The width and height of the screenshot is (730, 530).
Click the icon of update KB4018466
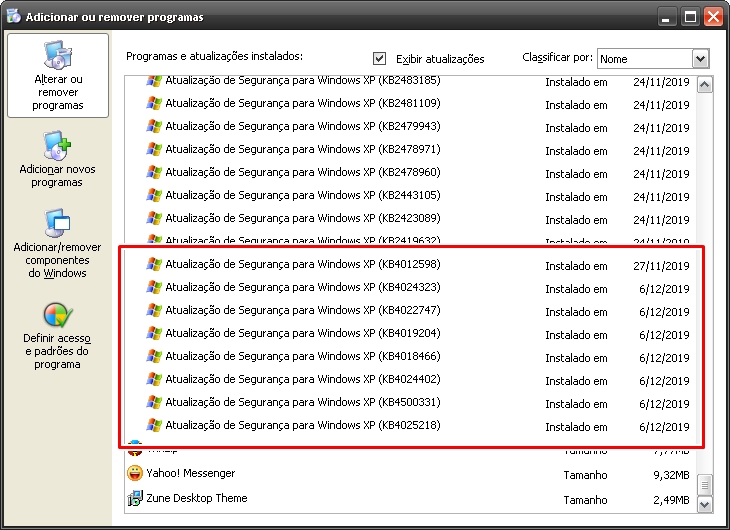coord(154,356)
